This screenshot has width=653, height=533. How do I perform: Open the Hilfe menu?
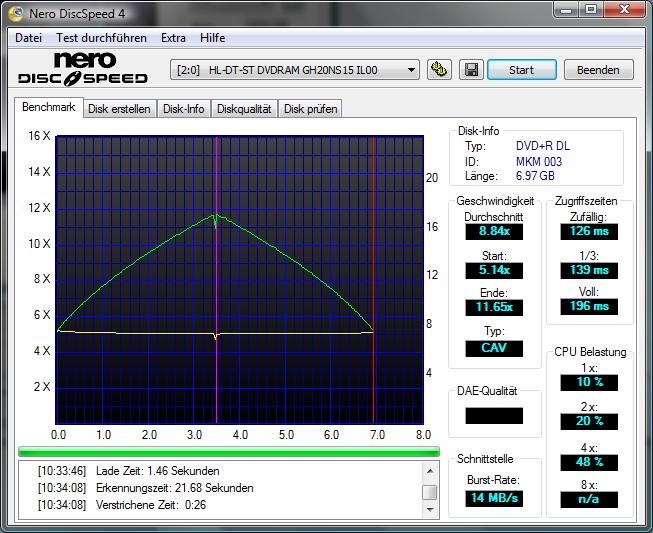click(x=212, y=38)
